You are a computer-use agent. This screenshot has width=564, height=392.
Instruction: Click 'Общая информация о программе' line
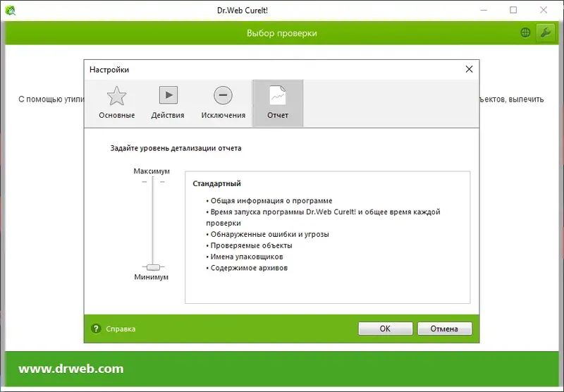click(269, 201)
